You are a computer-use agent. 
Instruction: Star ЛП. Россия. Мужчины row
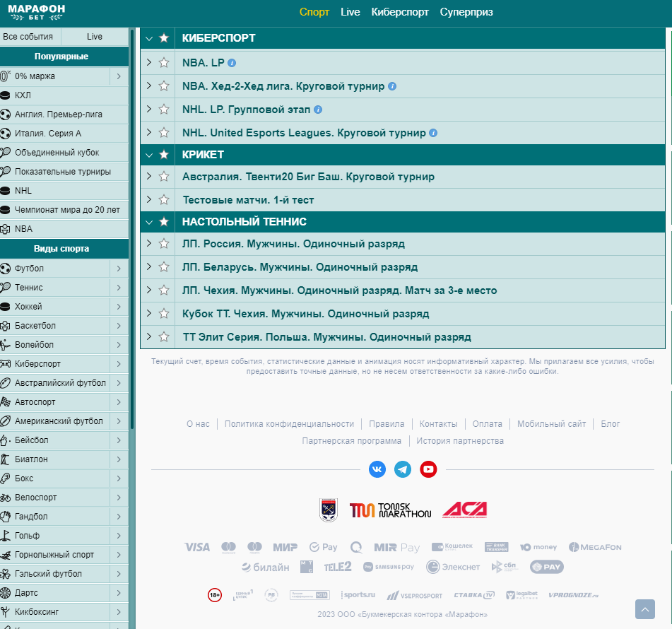coord(164,244)
